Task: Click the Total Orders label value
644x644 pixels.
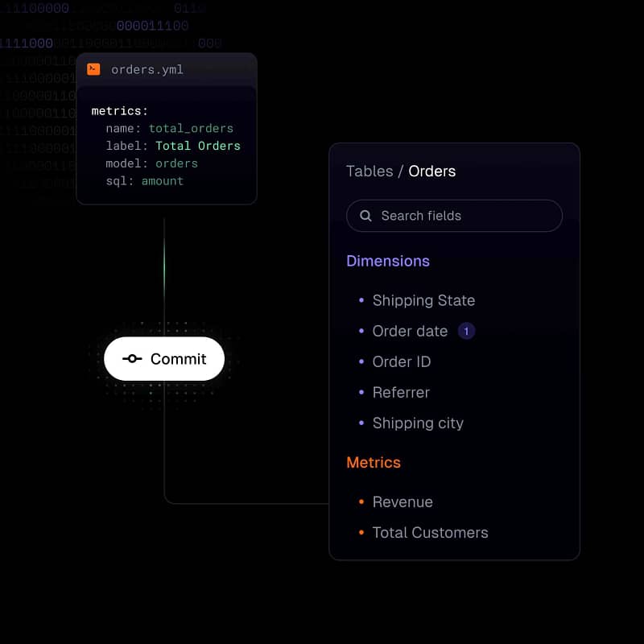Action: point(198,146)
